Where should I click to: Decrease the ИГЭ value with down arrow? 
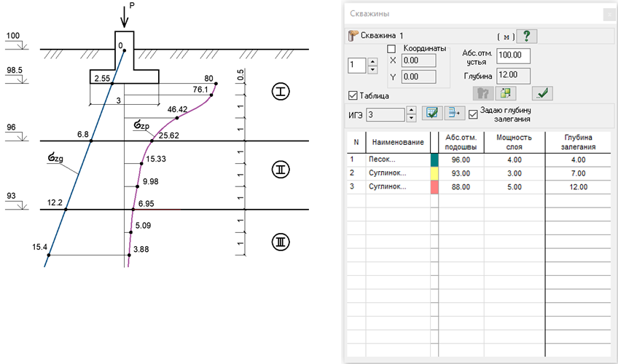[x=410, y=119]
